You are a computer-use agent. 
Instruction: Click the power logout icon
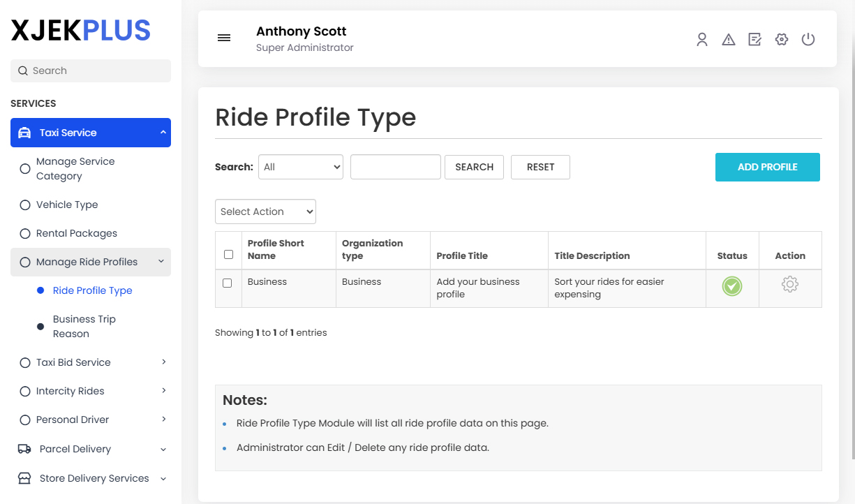coord(808,39)
